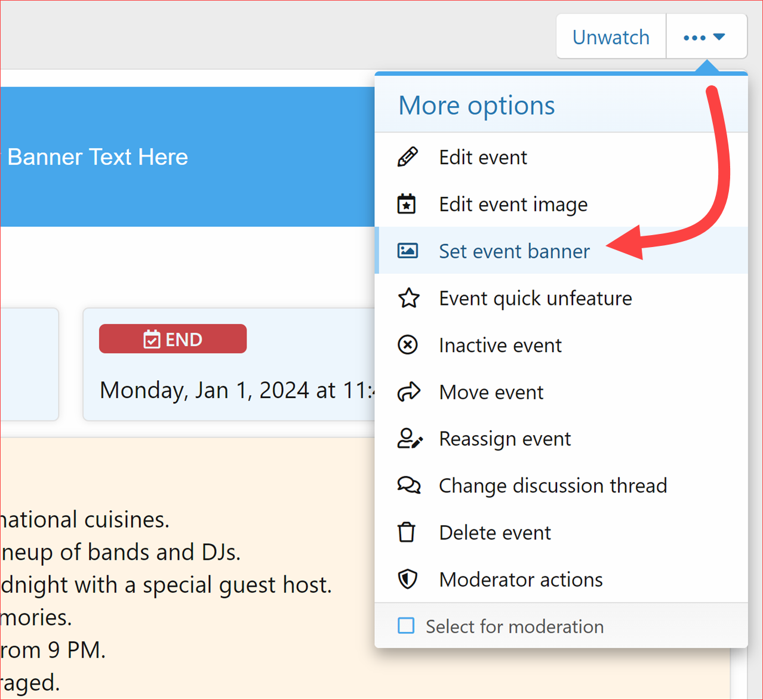763x700 pixels.
Task: Click the trash can icon for Delete event
Action: [x=407, y=532]
